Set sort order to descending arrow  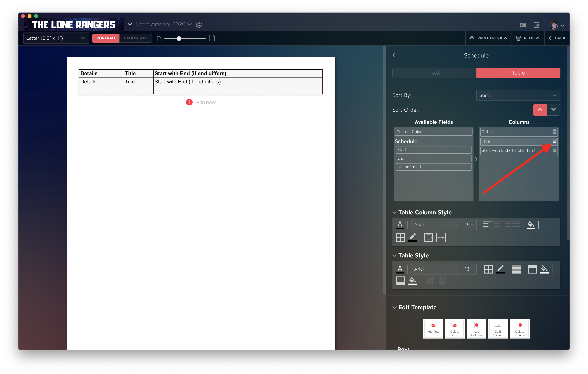(553, 110)
